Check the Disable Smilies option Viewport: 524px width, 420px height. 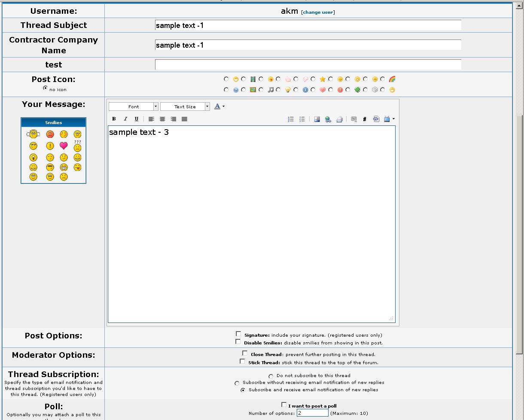(238, 342)
